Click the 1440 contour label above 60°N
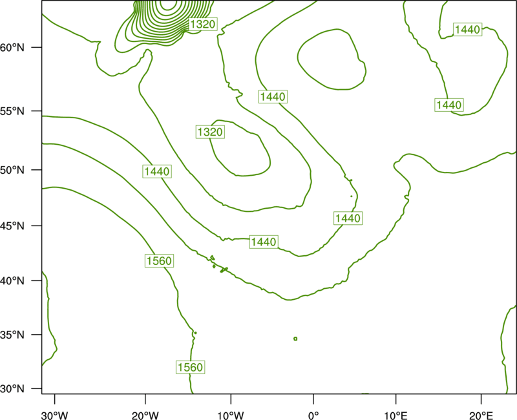This screenshot has width=517, height=420. [467, 30]
